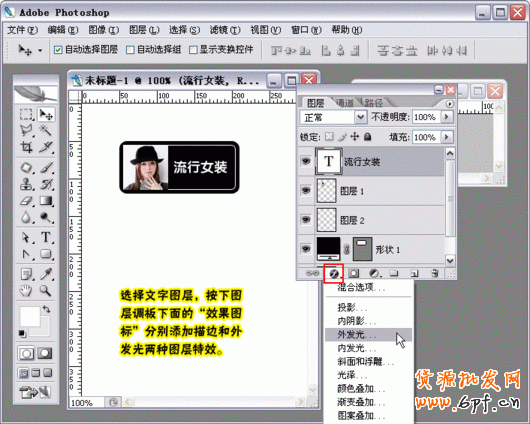Select the Horizontal Type tool
The image size is (530, 424).
pos(46,237)
